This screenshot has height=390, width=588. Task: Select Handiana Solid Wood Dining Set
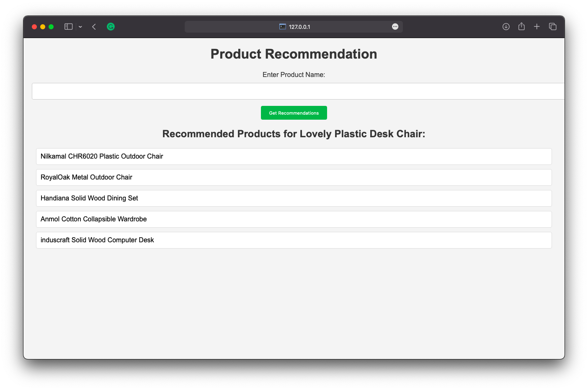[294, 198]
